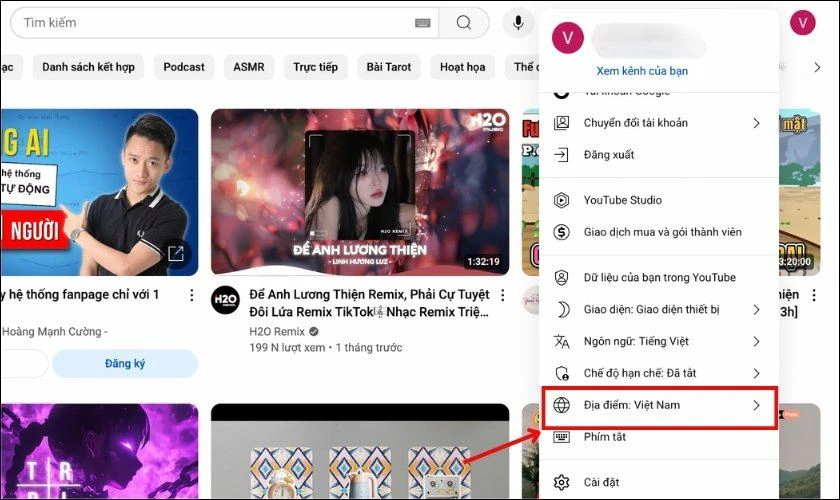Viewport: 840px width, 500px height.
Task: Click the sign out arrow icon
Action: [x=561, y=155]
